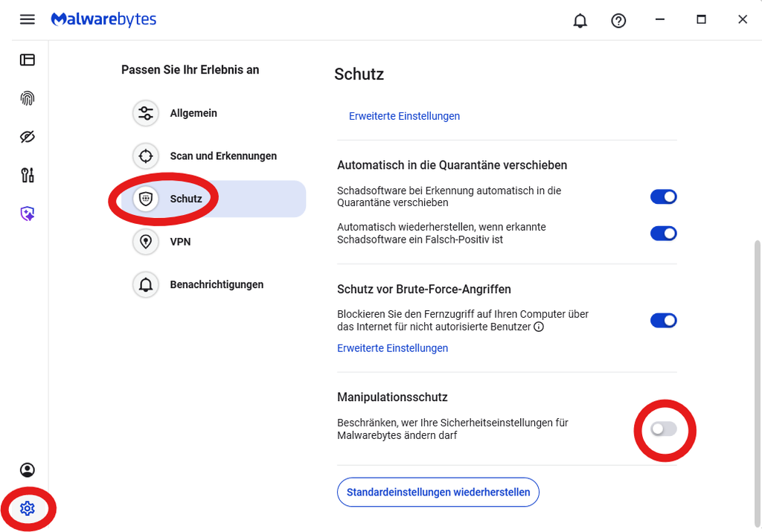This screenshot has width=762, height=532.
Task: Open the help question mark icon
Action: point(618,20)
